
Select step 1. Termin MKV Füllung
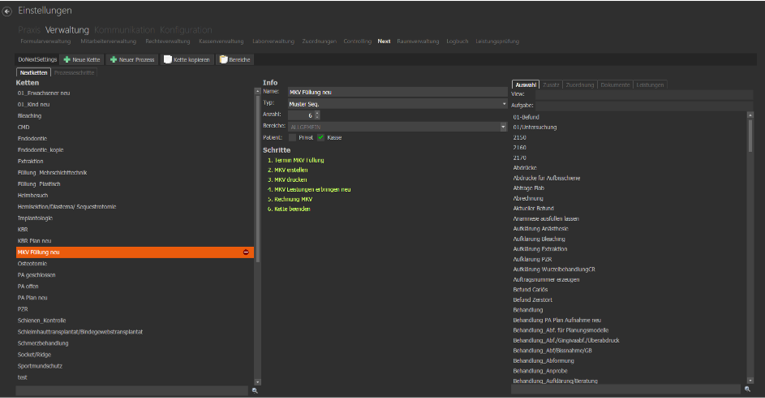pos(296,160)
